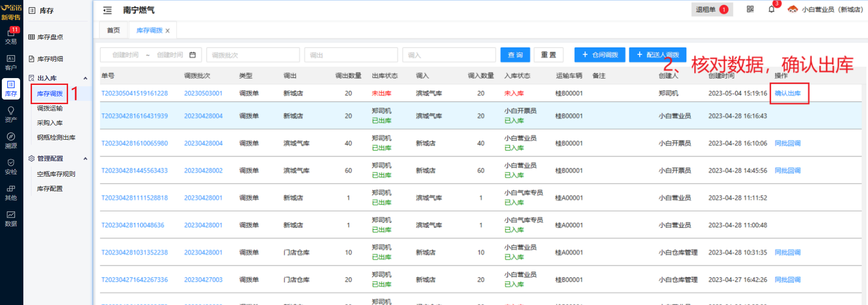Collapse the 管理配置 menu group
This screenshot has width=868, height=305.
[x=85, y=158]
